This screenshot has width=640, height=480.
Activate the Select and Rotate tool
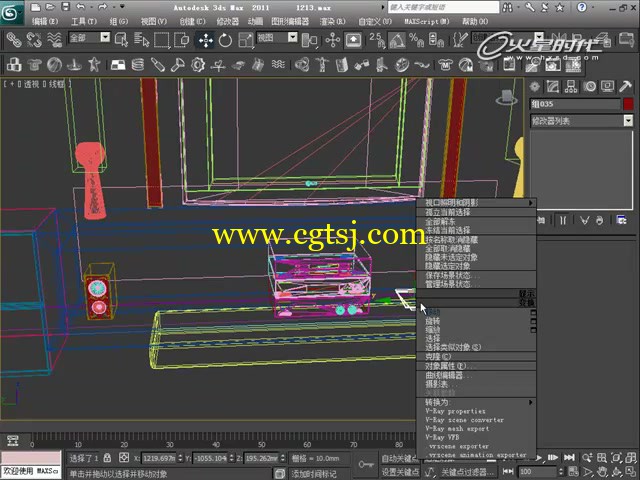click(x=225, y=40)
